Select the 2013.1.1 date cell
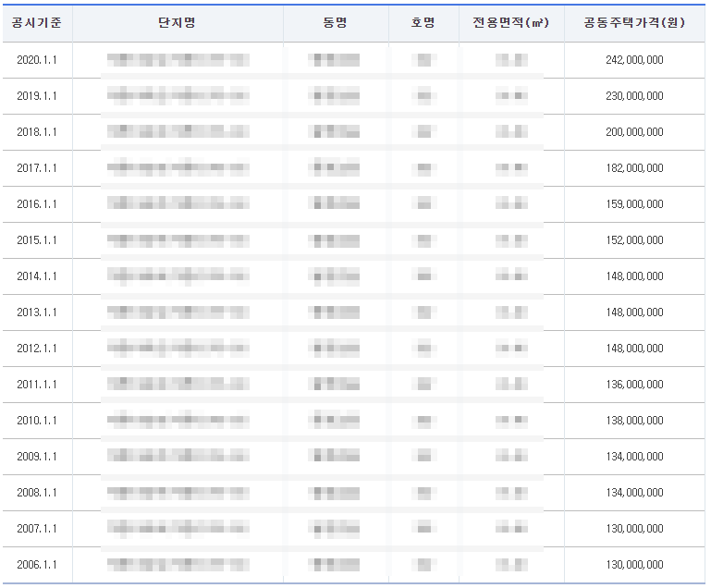The width and height of the screenshot is (711, 588). pos(37,312)
